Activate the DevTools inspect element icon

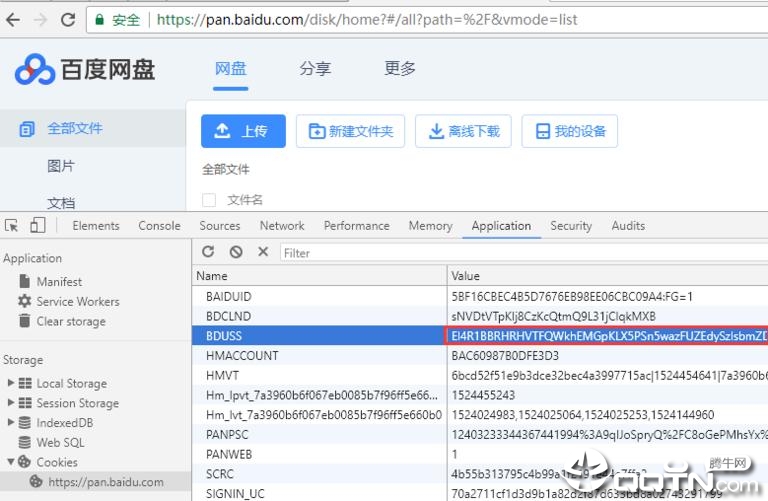(x=11, y=226)
